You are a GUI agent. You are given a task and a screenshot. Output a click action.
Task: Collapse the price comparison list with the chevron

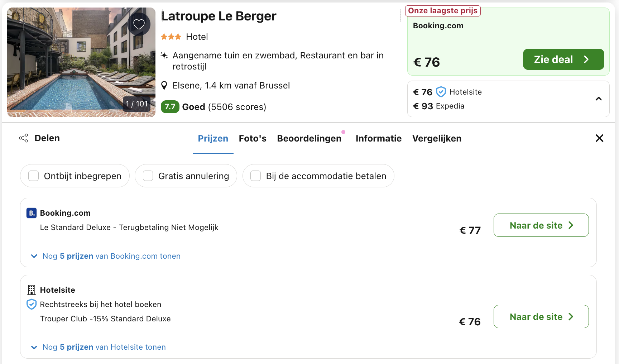pyautogui.click(x=598, y=99)
